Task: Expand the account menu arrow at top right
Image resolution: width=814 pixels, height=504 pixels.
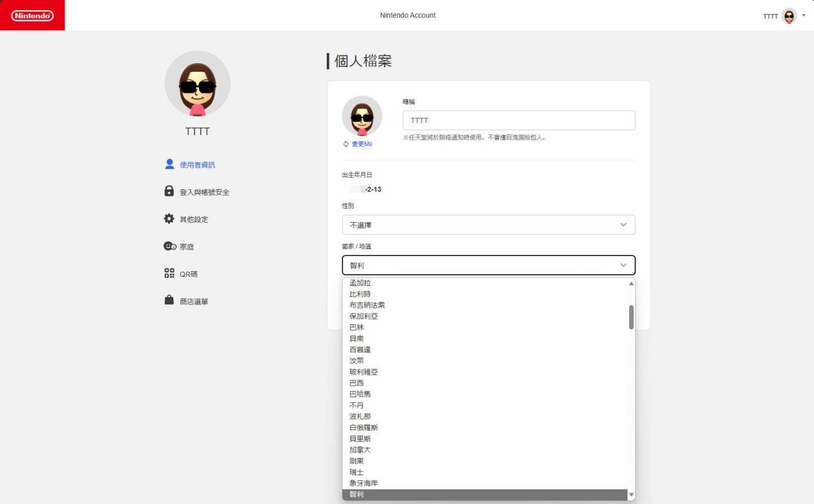Action: tap(803, 15)
